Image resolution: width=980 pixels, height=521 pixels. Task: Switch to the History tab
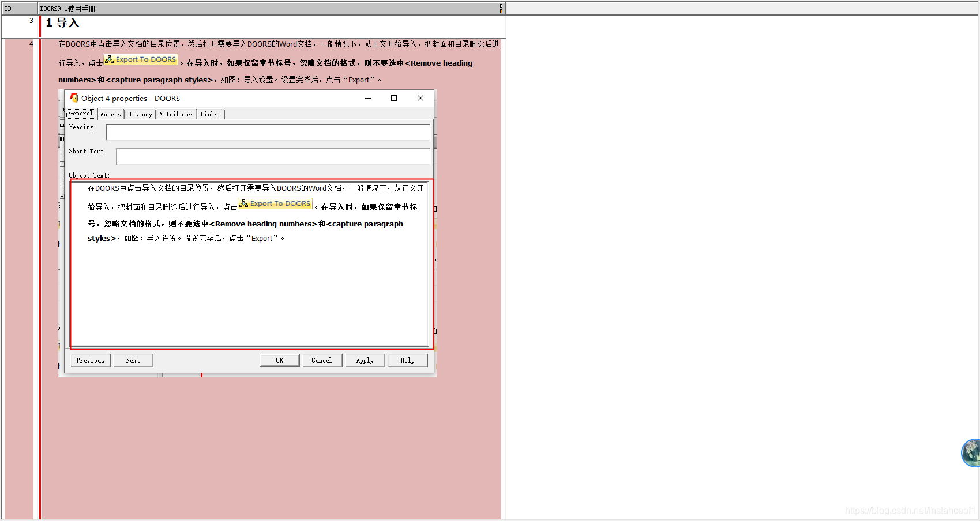140,114
